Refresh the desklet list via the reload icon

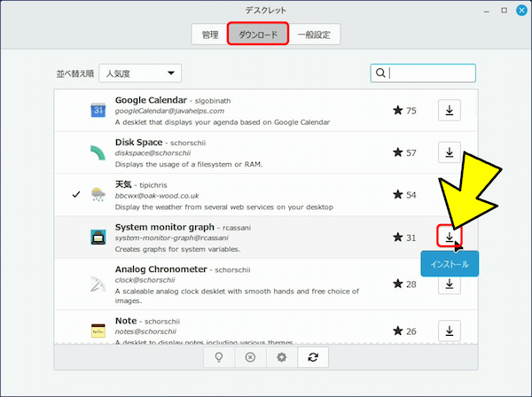coord(313,357)
